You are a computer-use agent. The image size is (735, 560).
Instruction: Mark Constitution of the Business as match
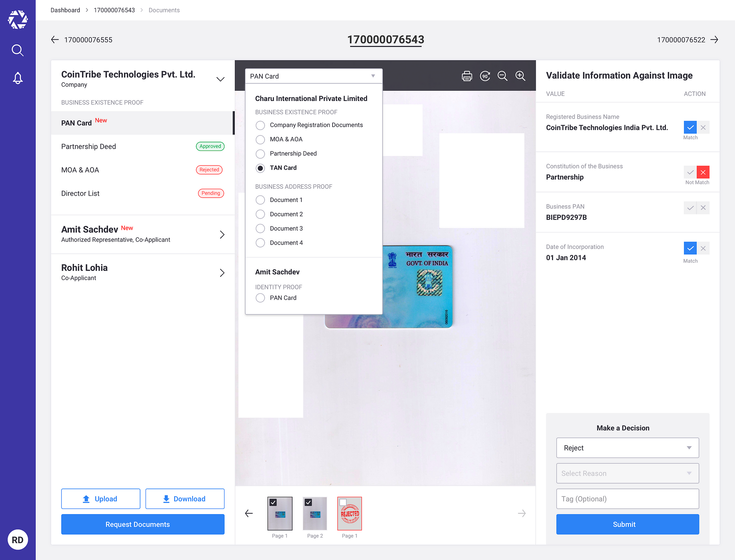(690, 172)
